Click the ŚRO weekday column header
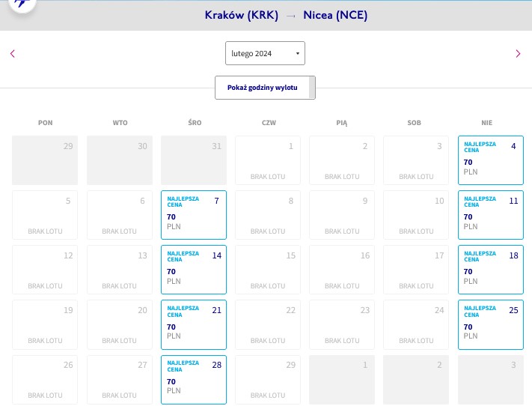Screen dimensions: 532x406 195,123
